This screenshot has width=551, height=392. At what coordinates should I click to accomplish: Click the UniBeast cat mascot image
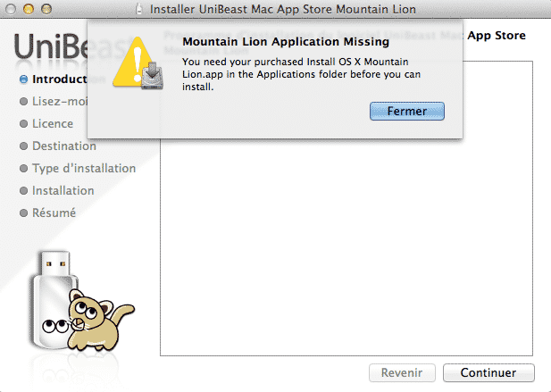[100, 320]
